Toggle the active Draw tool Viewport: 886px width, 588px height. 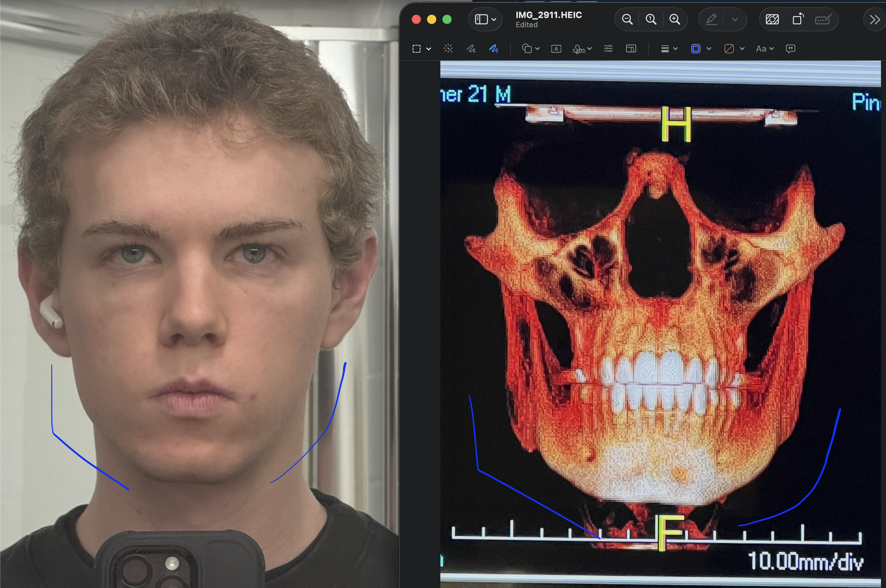pyautogui.click(x=493, y=49)
